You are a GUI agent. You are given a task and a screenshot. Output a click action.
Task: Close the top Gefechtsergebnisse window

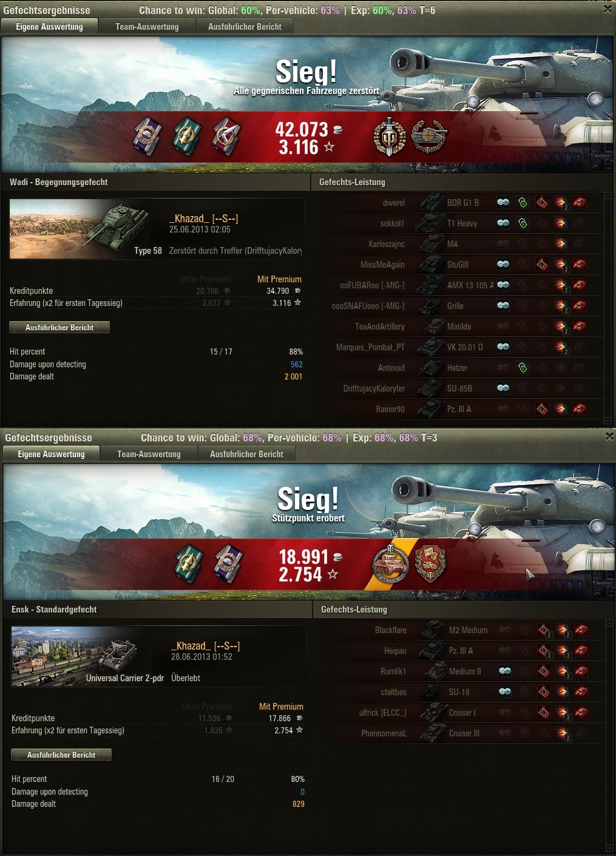pyautogui.click(x=608, y=9)
